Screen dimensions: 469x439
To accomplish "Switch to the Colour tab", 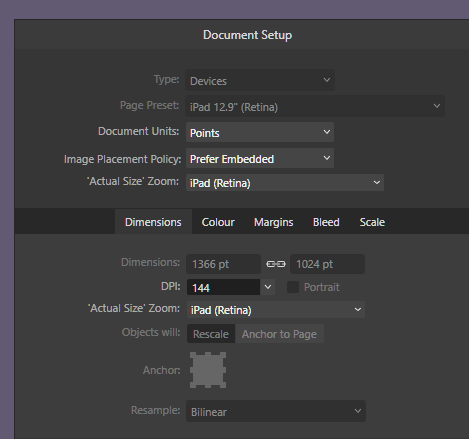I will point(218,222).
